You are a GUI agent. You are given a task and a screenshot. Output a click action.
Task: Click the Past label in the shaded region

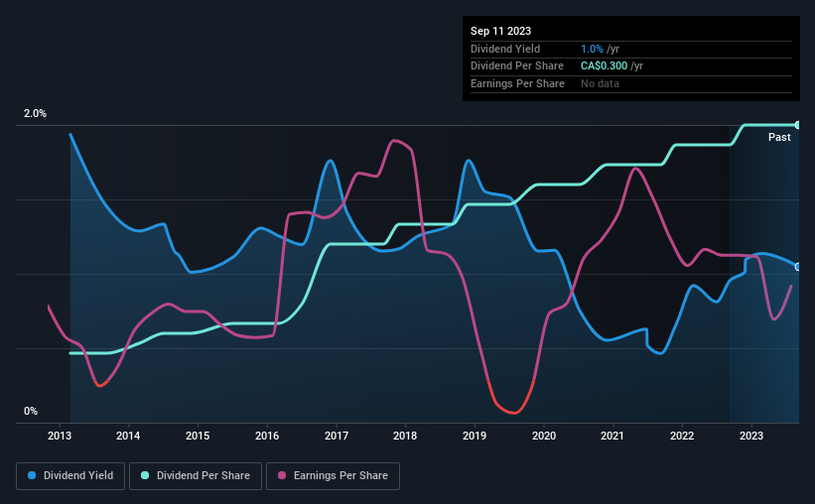[x=779, y=137]
